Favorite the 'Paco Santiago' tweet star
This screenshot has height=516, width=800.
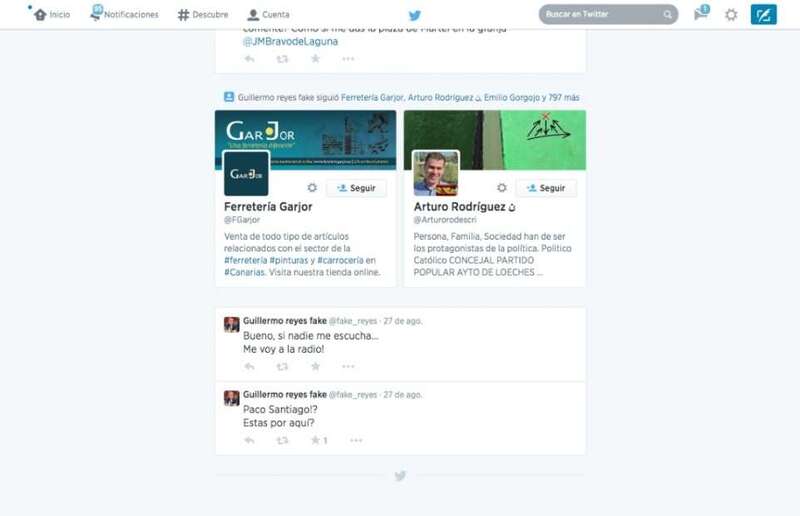click(315, 440)
